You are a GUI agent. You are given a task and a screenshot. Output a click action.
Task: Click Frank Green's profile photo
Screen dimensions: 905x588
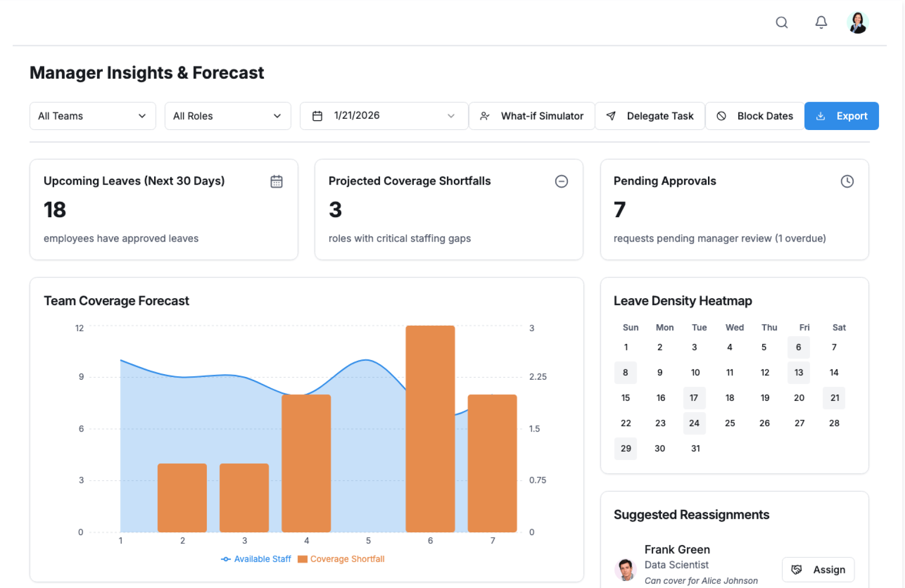(x=625, y=569)
